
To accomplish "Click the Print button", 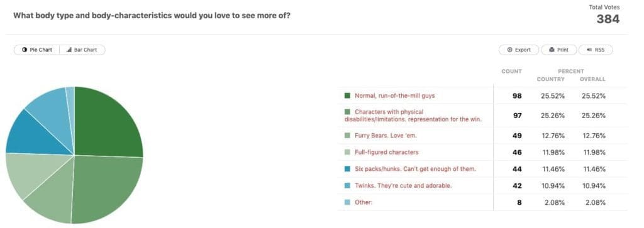I will tap(558, 50).
